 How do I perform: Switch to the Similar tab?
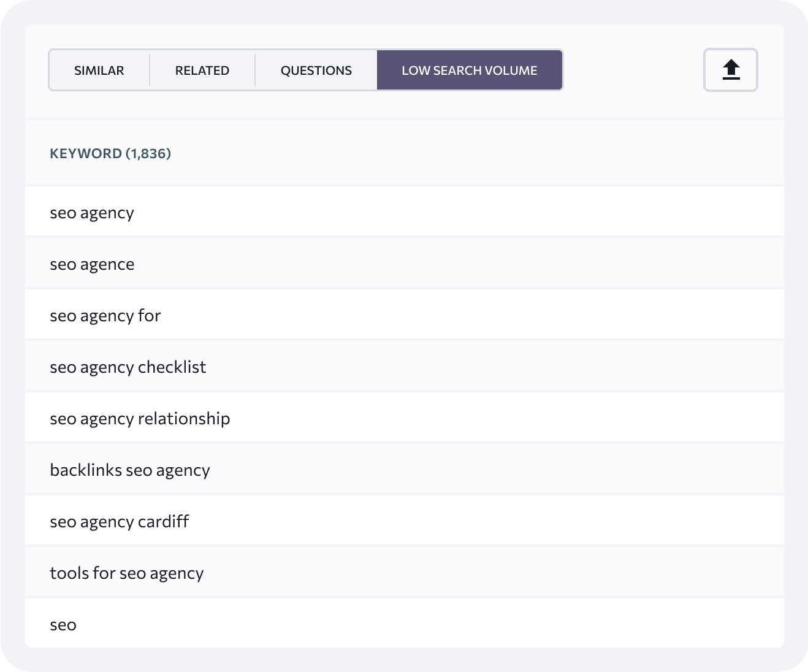point(99,71)
